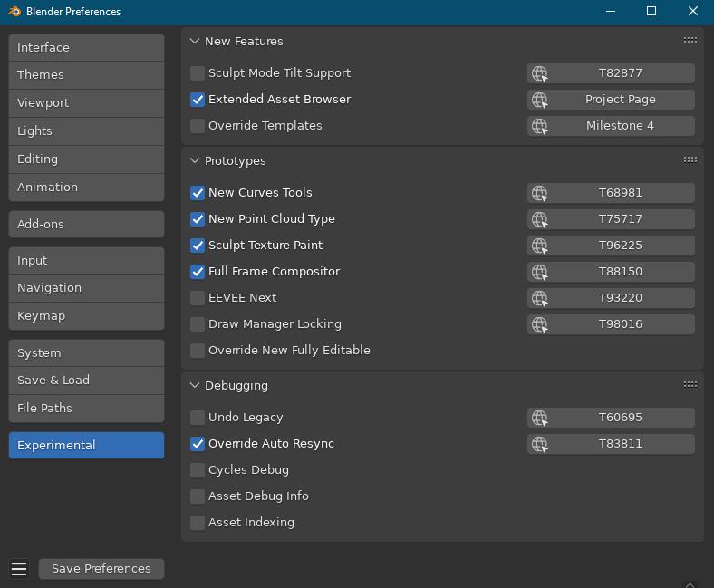This screenshot has width=714, height=588.
Task: Open the T68981 task link
Action: pyautogui.click(x=611, y=193)
